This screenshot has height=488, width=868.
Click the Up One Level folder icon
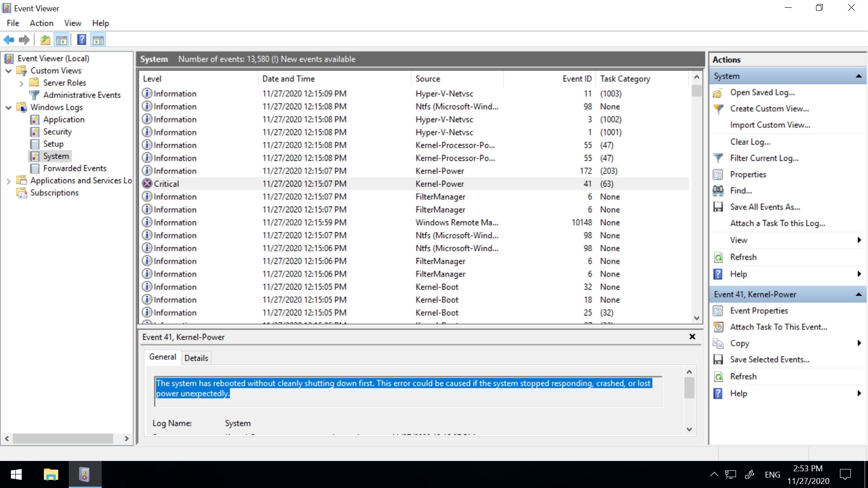coord(45,40)
